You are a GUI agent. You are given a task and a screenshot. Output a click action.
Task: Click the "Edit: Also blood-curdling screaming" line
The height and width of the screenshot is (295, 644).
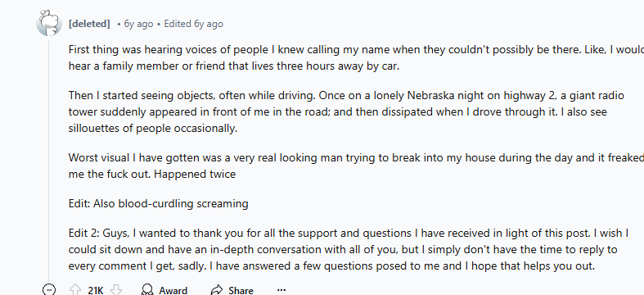(158, 204)
